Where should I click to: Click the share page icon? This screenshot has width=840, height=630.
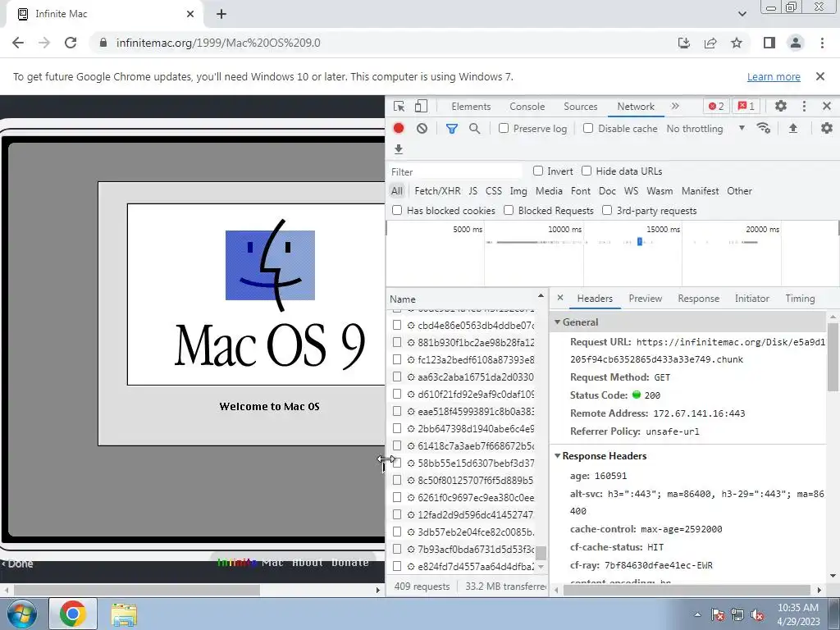[710, 43]
